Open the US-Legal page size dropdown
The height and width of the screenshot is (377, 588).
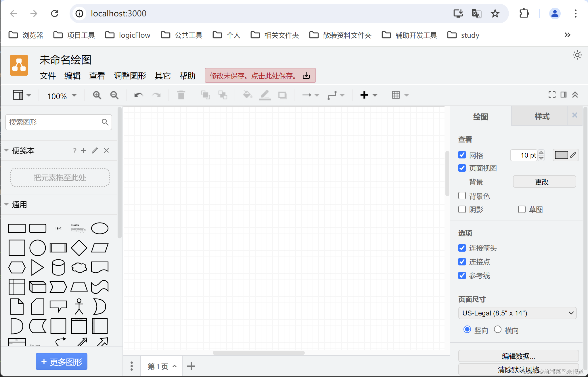(517, 313)
